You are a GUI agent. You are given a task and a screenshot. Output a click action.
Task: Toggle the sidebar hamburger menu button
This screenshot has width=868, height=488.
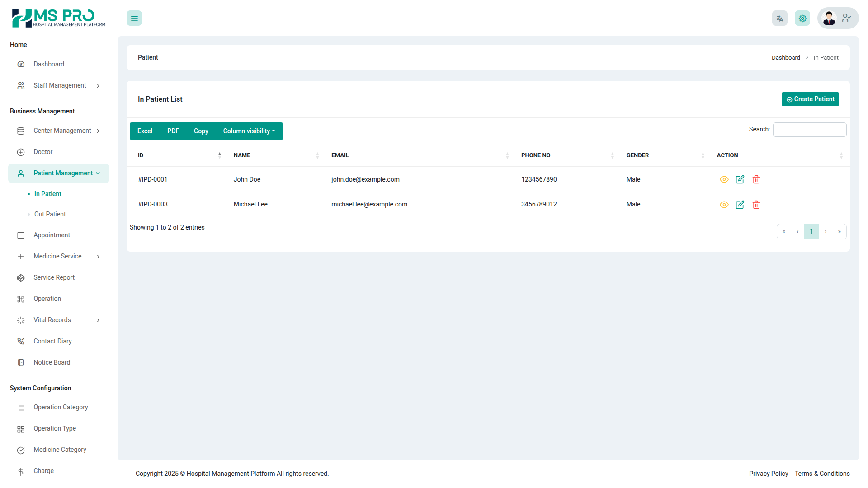pos(134,18)
